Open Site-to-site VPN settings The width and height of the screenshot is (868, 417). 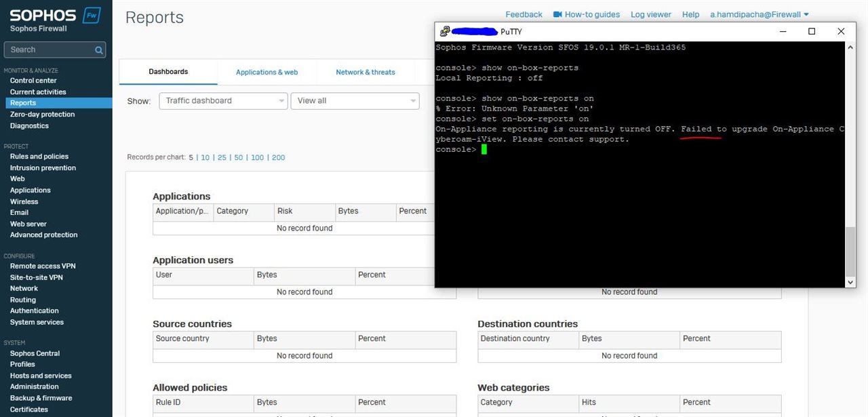[37, 277]
